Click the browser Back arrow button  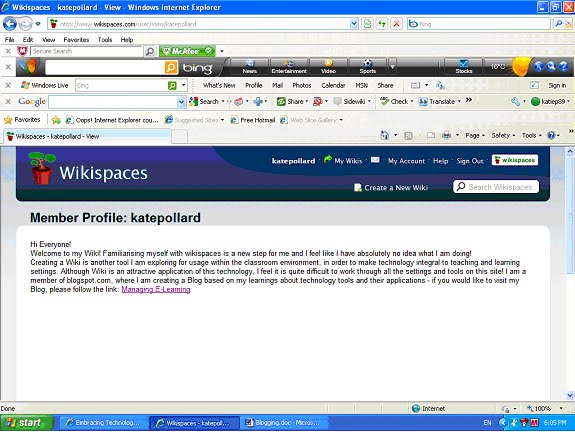[x=10, y=24]
